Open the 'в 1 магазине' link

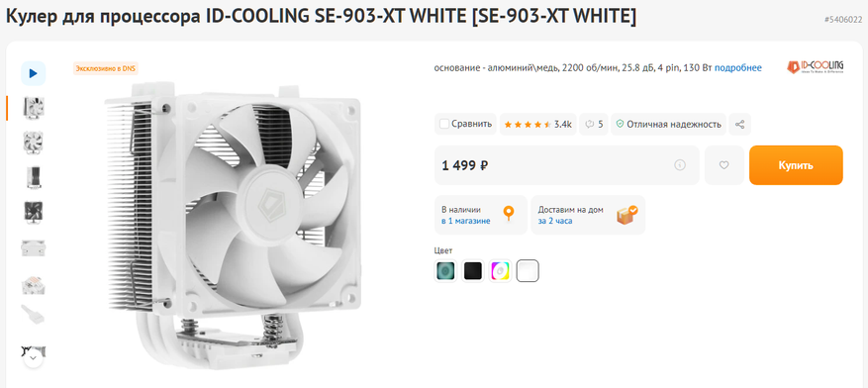[465, 221]
